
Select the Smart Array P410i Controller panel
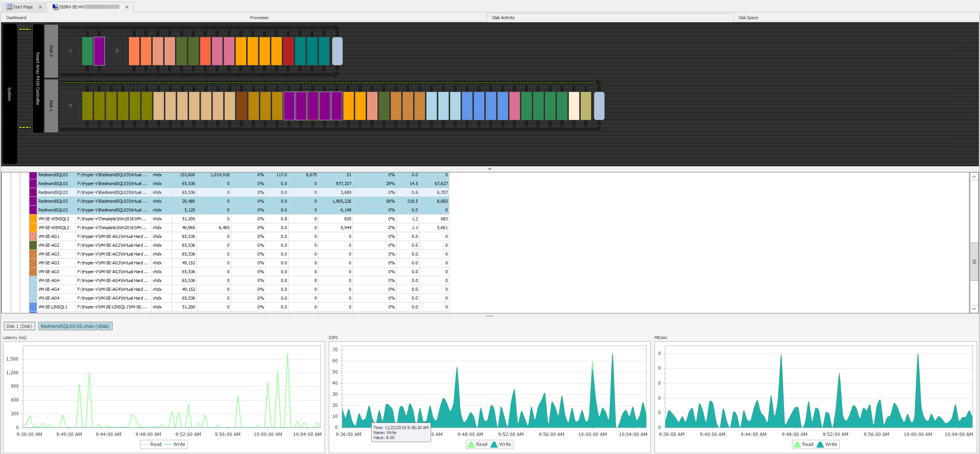pos(37,79)
